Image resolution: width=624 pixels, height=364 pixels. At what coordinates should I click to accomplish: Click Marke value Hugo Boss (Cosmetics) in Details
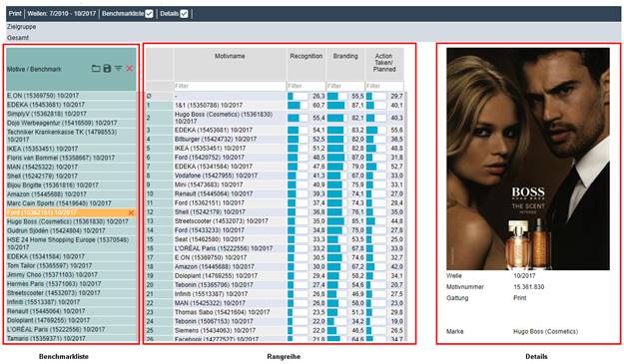(545, 331)
